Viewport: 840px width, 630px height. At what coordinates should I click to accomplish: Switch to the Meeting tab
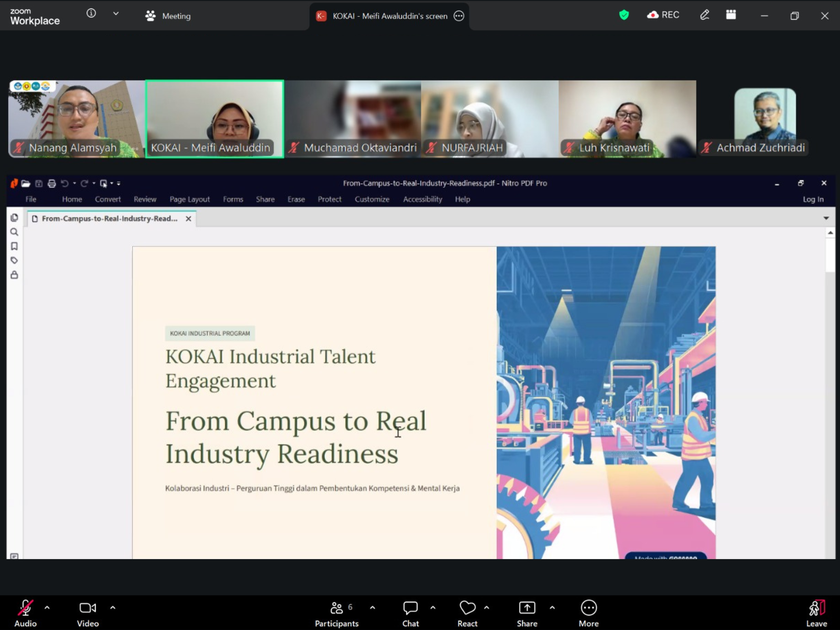168,16
